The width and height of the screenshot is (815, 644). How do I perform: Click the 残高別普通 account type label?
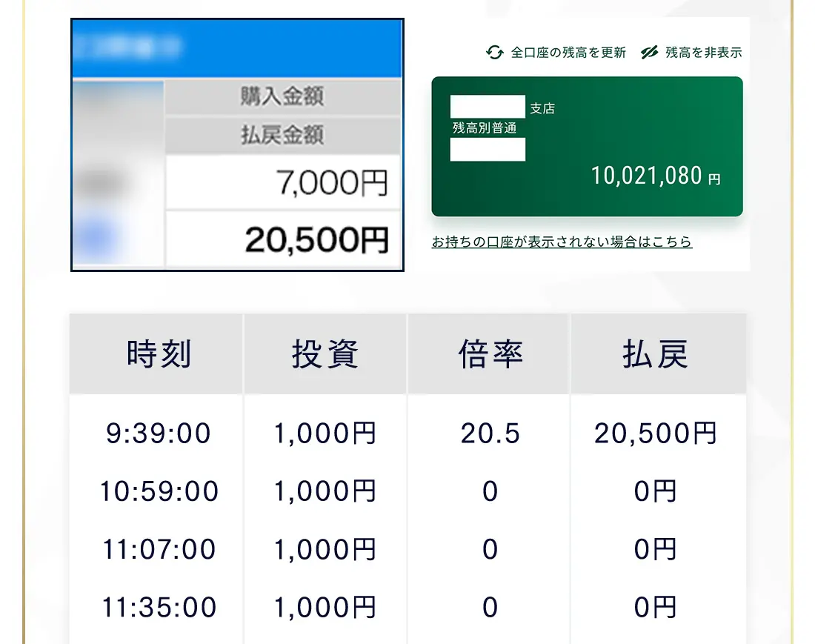point(485,128)
